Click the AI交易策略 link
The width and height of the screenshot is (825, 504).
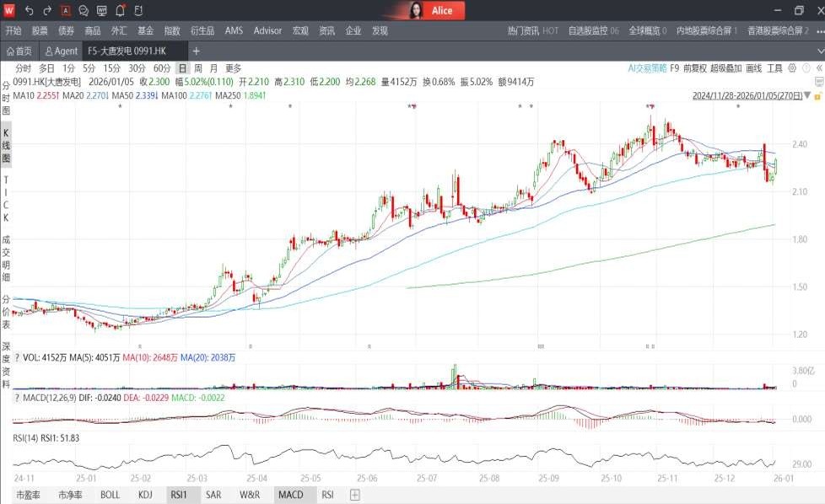click(647, 68)
